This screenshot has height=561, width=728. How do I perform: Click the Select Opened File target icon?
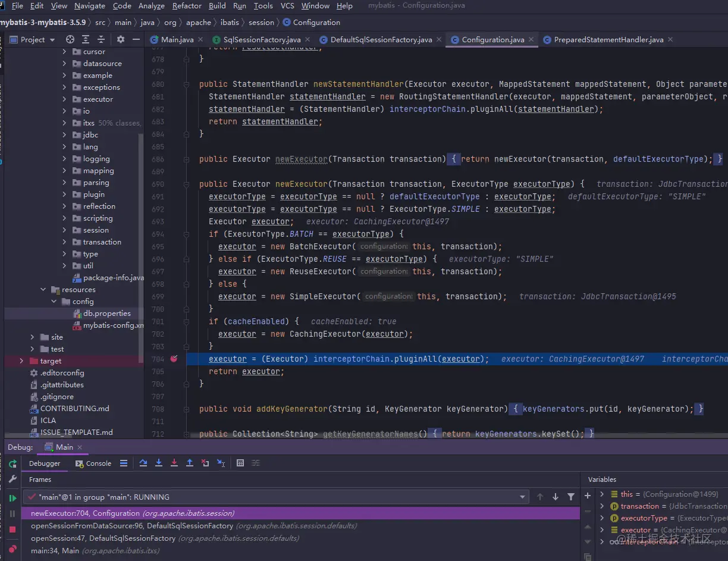(70, 39)
